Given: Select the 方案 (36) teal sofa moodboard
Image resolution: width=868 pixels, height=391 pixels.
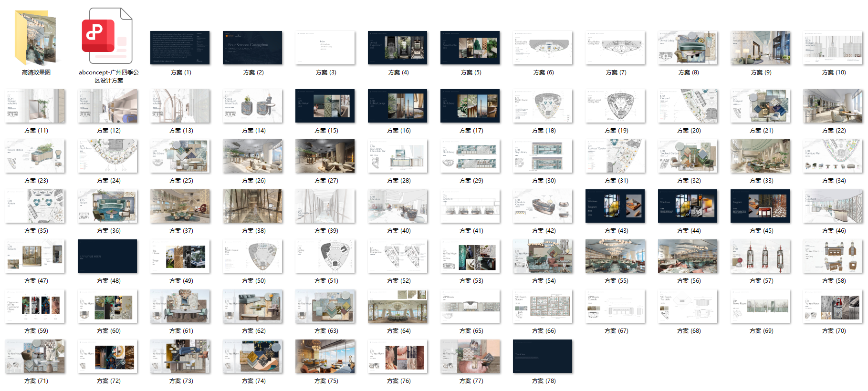Looking at the screenshot, I should pyautogui.click(x=107, y=206).
